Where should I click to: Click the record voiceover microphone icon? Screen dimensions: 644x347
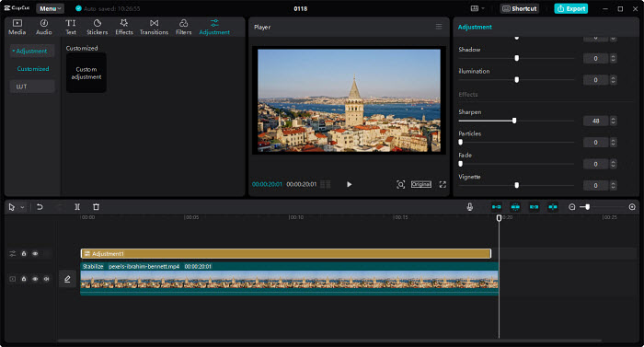click(470, 207)
